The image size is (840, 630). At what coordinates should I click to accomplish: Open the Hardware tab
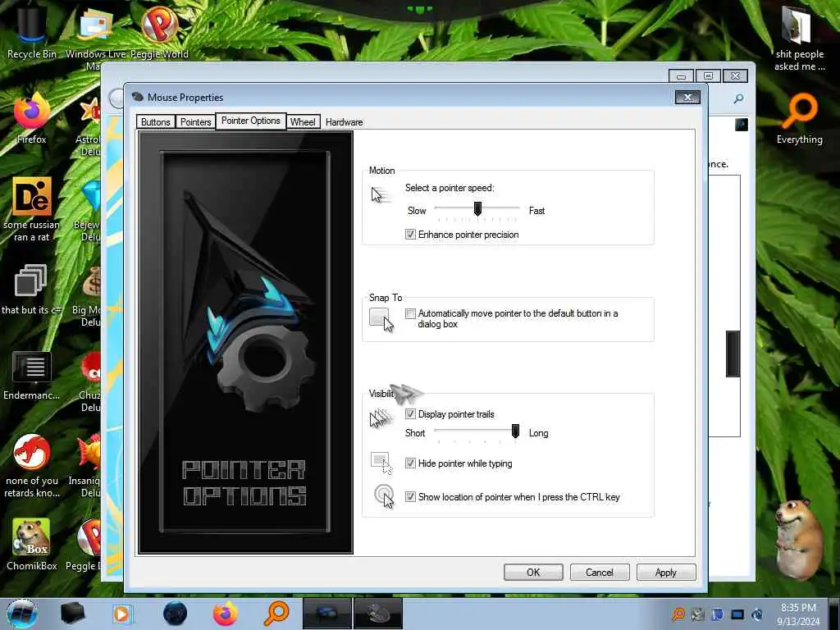[x=344, y=121]
